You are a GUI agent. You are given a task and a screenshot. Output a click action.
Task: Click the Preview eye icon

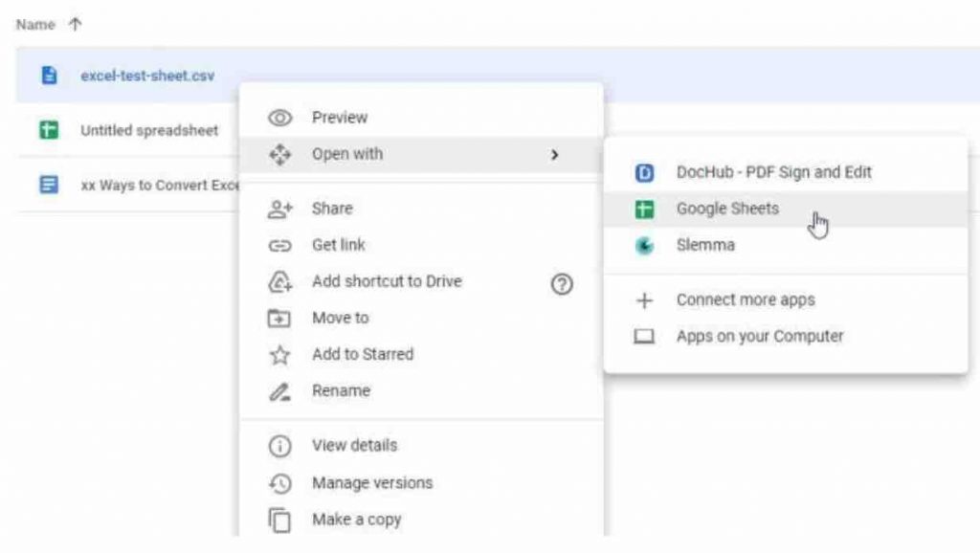pyautogui.click(x=279, y=118)
